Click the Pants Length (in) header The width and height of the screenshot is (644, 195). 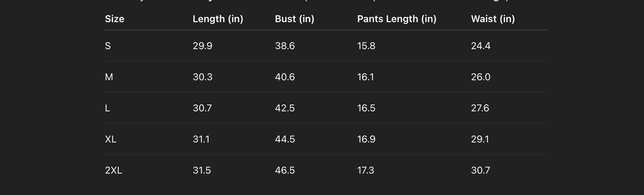point(397,19)
